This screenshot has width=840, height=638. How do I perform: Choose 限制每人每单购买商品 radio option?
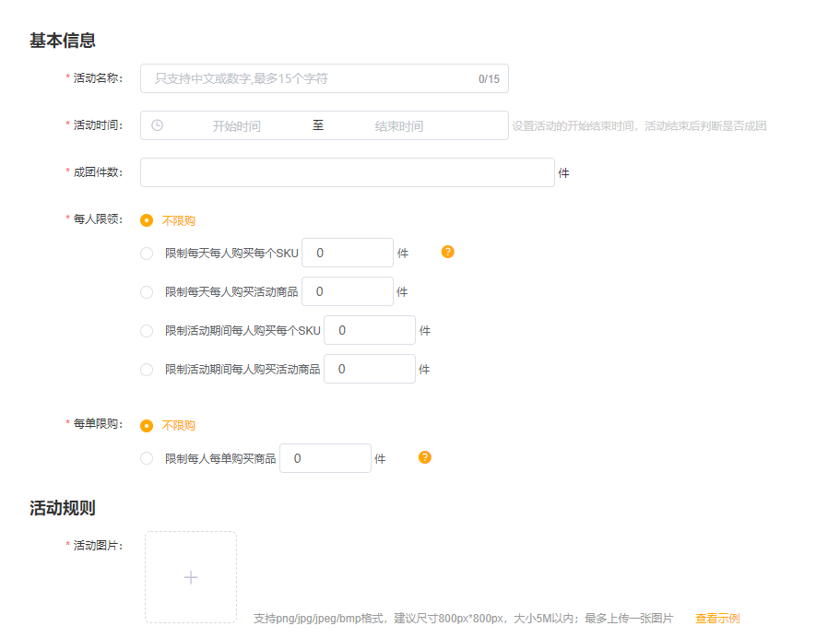(147, 458)
